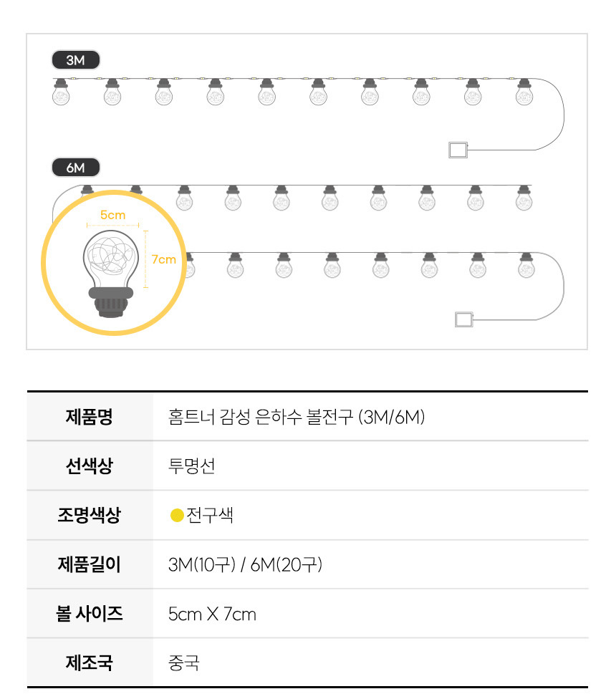Select the first bulb on the 3M string
Screen dimensions: 616x694
[60, 92]
